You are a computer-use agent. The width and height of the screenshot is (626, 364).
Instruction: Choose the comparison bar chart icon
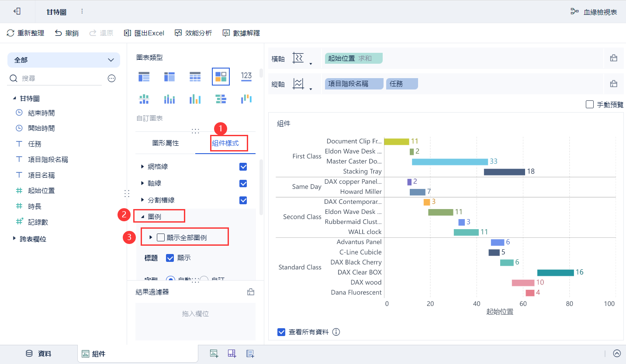[221, 99]
